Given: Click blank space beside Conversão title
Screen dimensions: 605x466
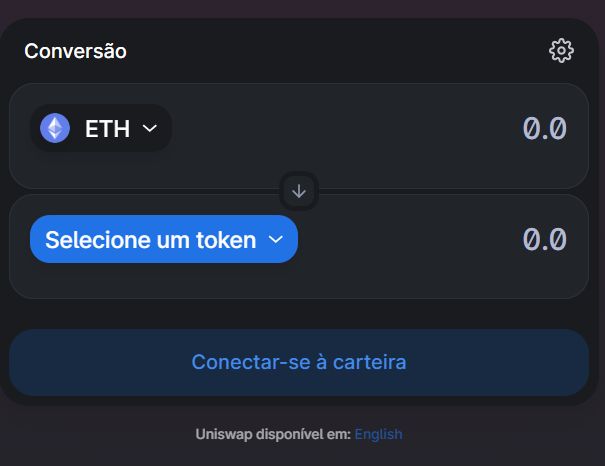Looking at the screenshot, I should [336, 51].
